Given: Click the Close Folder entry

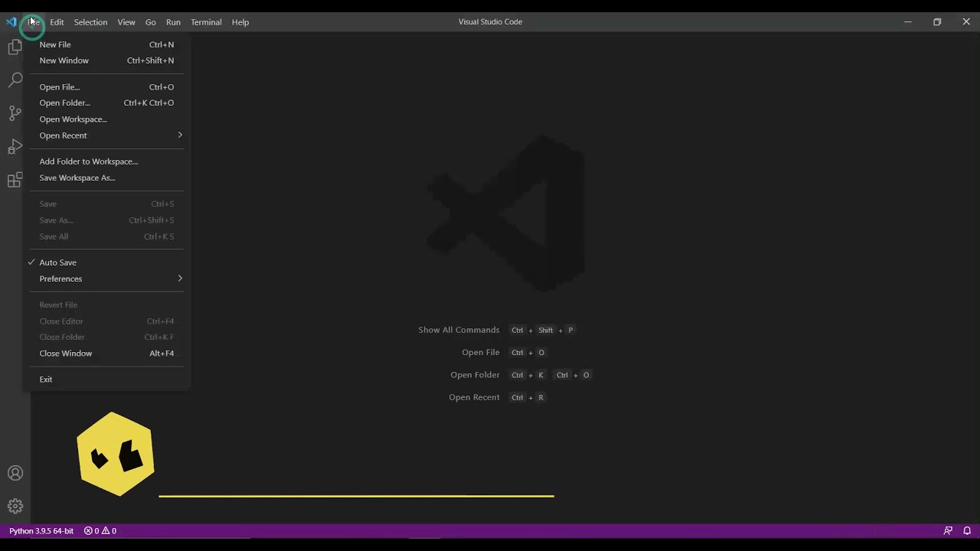Looking at the screenshot, I should [x=106, y=337].
